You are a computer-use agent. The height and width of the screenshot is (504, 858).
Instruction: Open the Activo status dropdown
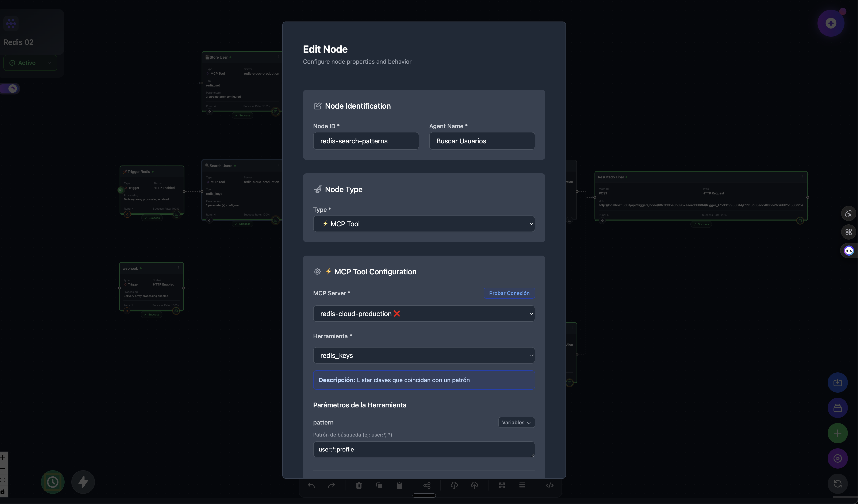pyautogui.click(x=30, y=63)
